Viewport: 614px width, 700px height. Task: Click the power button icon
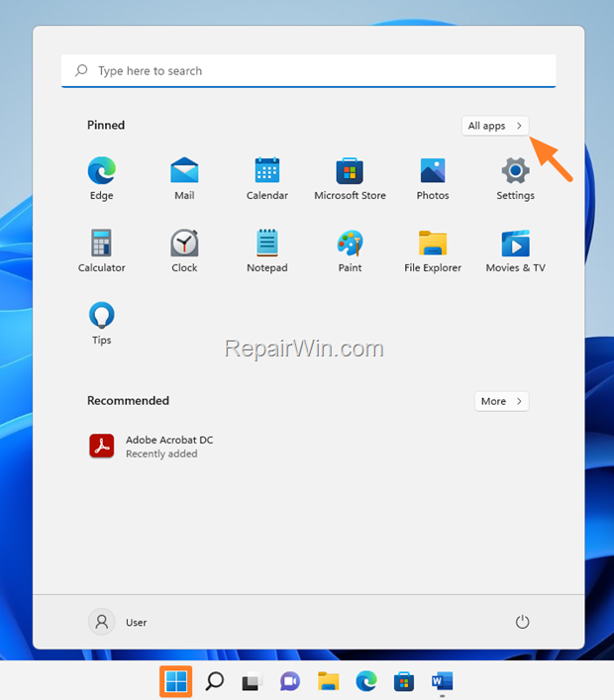pos(522,622)
